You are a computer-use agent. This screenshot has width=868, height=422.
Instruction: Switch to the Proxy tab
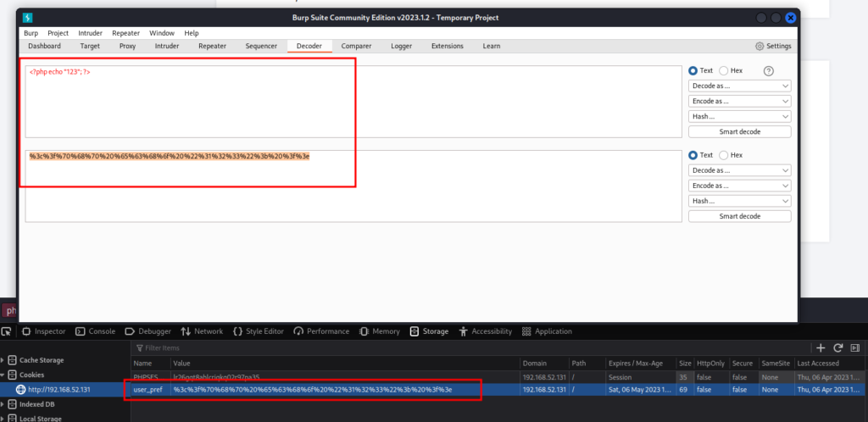pyautogui.click(x=127, y=46)
